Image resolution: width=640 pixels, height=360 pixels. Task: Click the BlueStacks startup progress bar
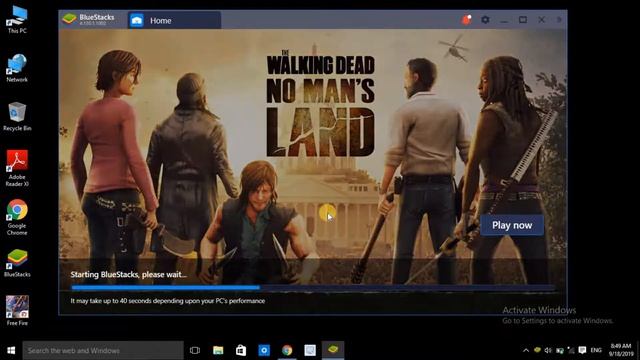[313, 288]
